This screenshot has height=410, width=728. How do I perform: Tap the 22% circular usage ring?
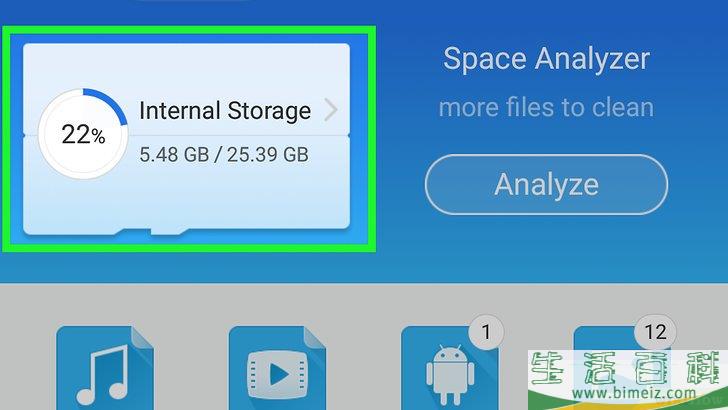point(83,134)
